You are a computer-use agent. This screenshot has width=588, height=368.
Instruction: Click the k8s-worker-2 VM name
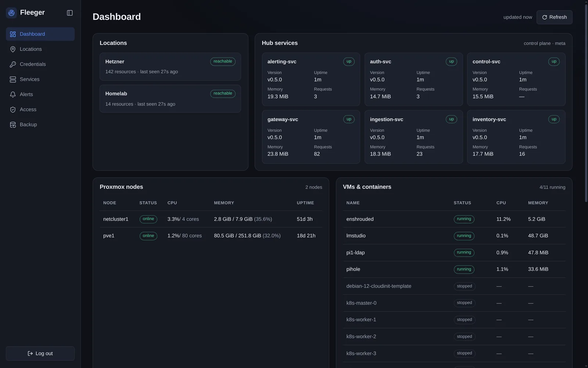coord(361,337)
